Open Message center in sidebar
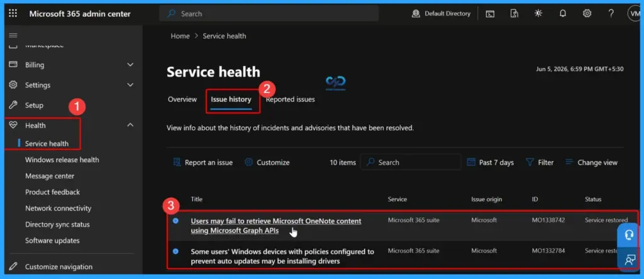This screenshot has width=644, height=279. [x=50, y=176]
